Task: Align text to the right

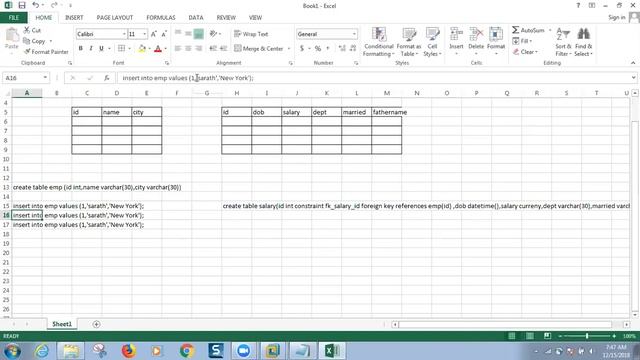Action: coord(199,49)
